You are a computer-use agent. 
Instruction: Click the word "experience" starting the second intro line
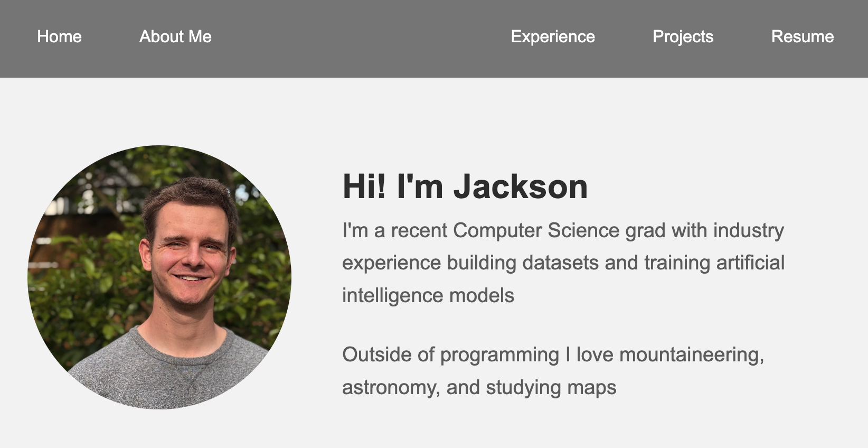coord(391,263)
